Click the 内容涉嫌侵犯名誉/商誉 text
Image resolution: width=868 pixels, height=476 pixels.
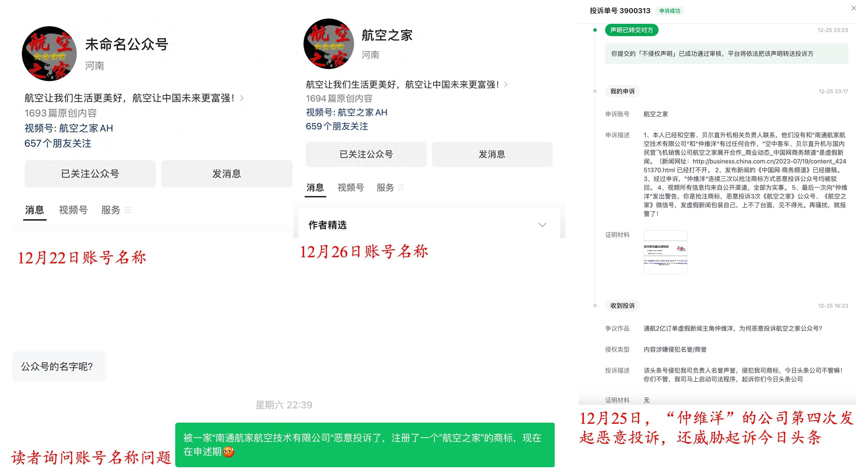675,349
